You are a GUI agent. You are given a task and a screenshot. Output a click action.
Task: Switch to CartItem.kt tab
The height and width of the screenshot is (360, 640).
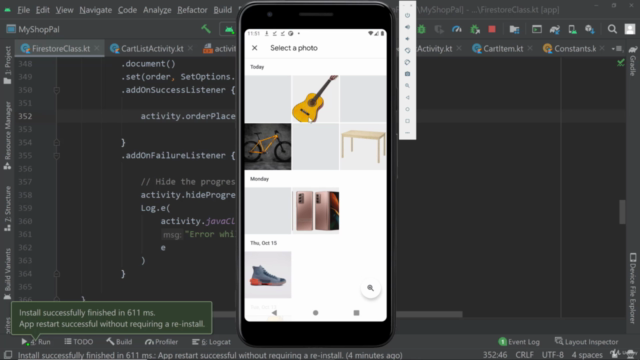pyautogui.click(x=503, y=49)
